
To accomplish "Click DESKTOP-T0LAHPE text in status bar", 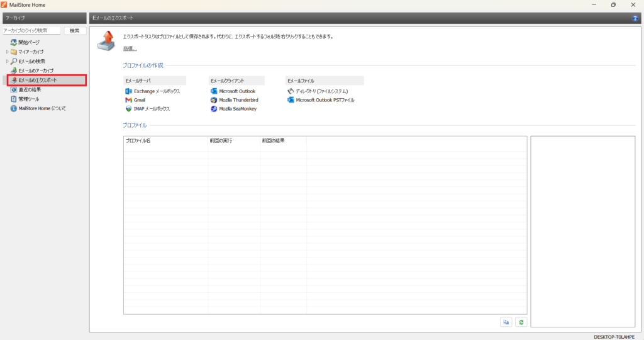I will click(614, 337).
